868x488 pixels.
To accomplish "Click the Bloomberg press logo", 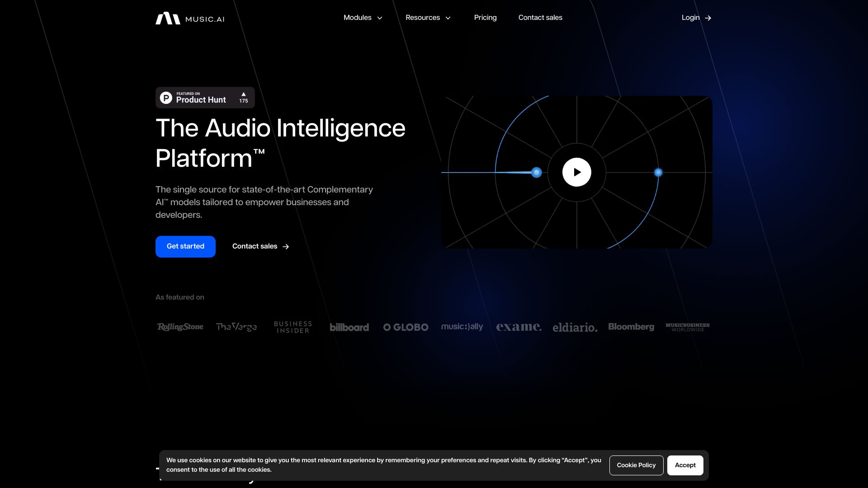I will (631, 327).
